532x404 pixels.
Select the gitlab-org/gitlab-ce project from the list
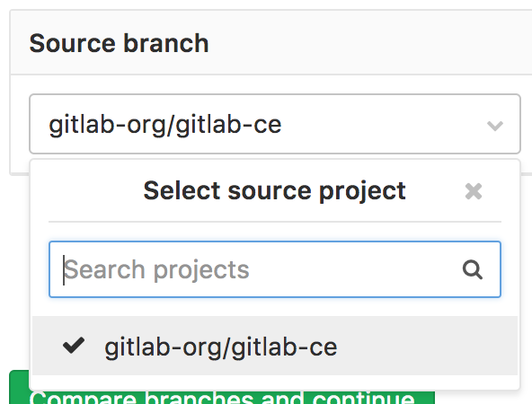pos(275,346)
